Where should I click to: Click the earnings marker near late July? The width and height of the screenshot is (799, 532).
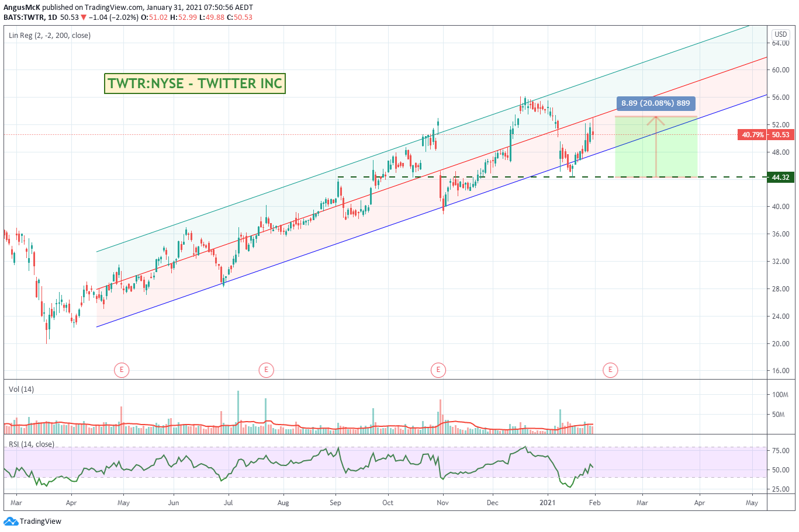coord(267,370)
